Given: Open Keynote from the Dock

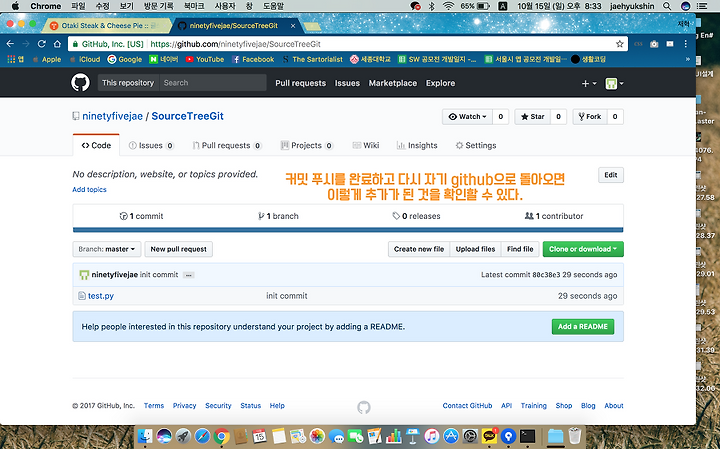Looking at the screenshot, I should [x=412, y=436].
